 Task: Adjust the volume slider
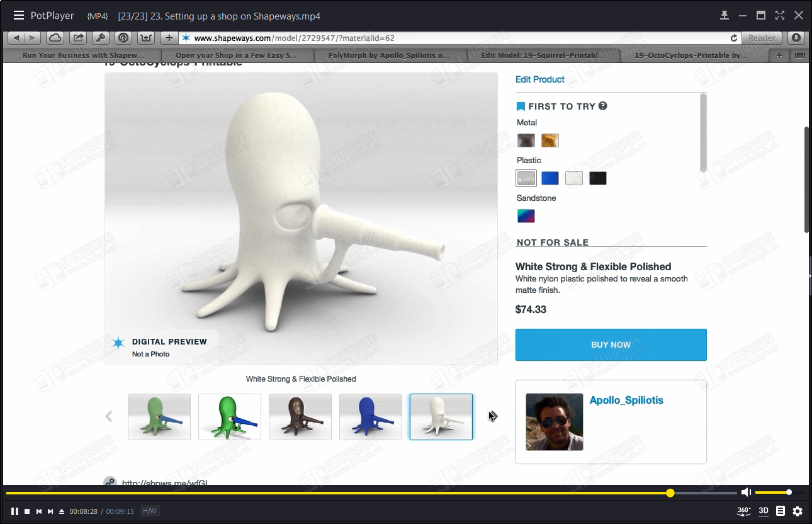click(x=781, y=493)
